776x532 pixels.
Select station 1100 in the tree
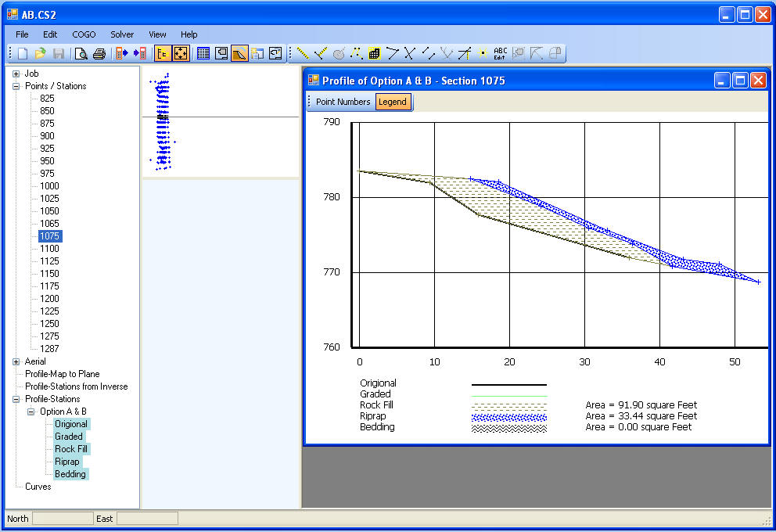click(x=49, y=249)
